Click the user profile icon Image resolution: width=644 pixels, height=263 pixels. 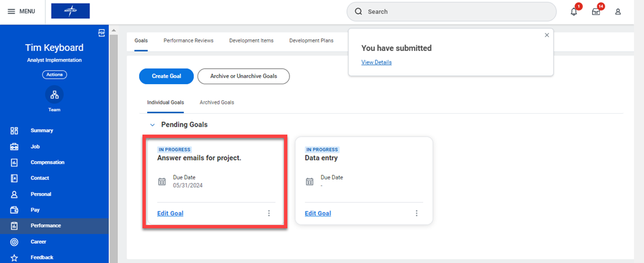(618, 12)
